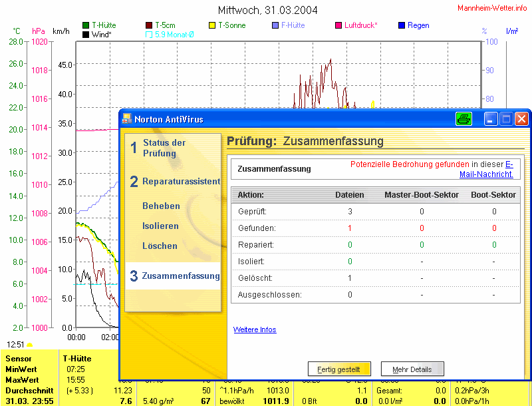The height and width of the screenshot is (406, 532).
Task: Click the Mehr Details button
Action: click(x=412, y=369)
